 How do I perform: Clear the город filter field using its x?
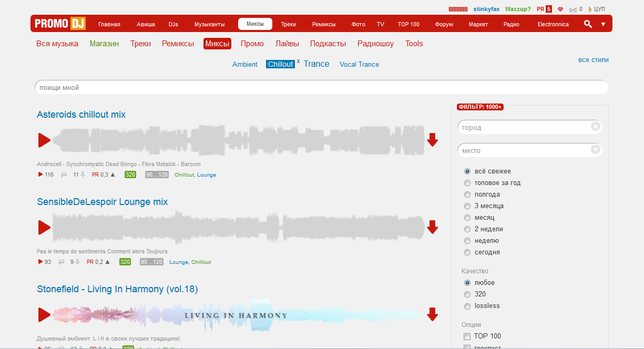(596, 127)
